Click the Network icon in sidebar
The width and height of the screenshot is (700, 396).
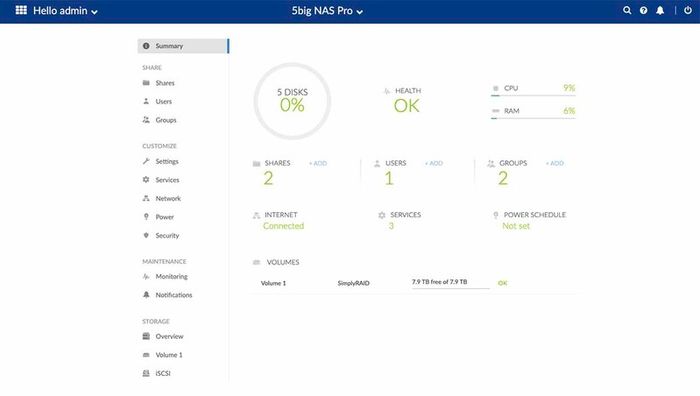[x=146, y=198]
